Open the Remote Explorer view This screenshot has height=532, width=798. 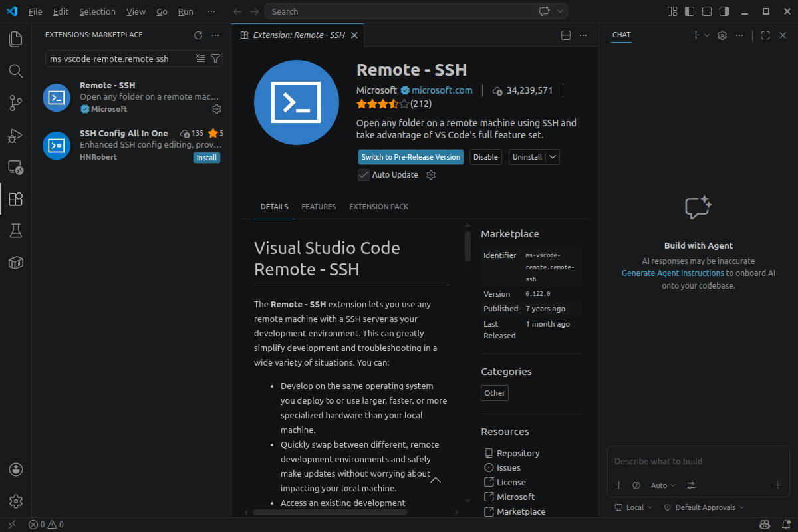pyautogui.click(x=15, y=168)
